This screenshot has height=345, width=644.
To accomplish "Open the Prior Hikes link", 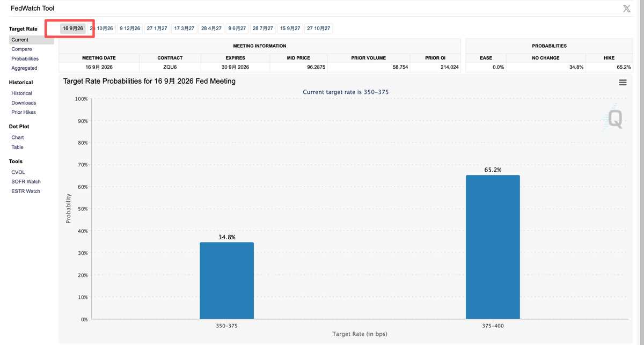I will (x=24, y=112).
